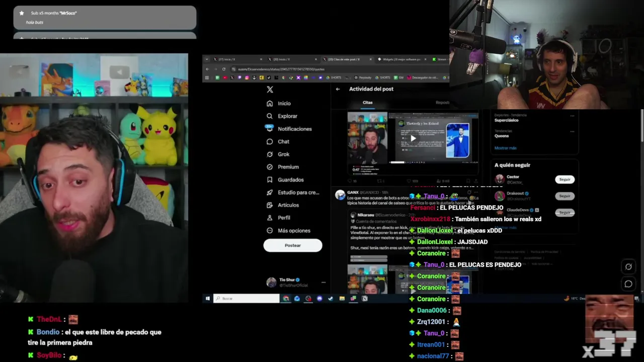
Task: Select Citas de este post / X tab
Action: coord(348,59)
